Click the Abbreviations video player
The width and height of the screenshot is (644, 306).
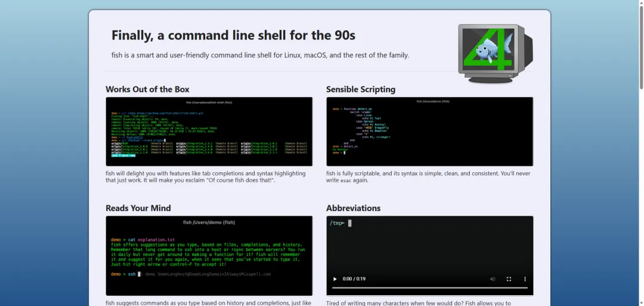(x=429, y=255)
